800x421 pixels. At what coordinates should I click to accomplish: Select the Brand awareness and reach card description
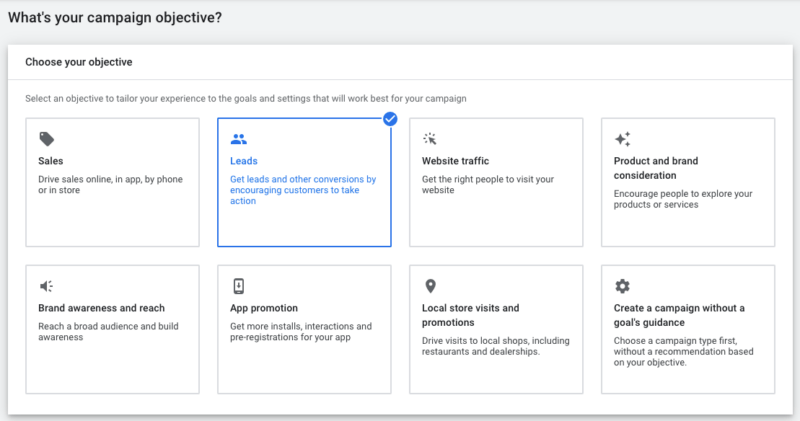[x=108, y=332]
